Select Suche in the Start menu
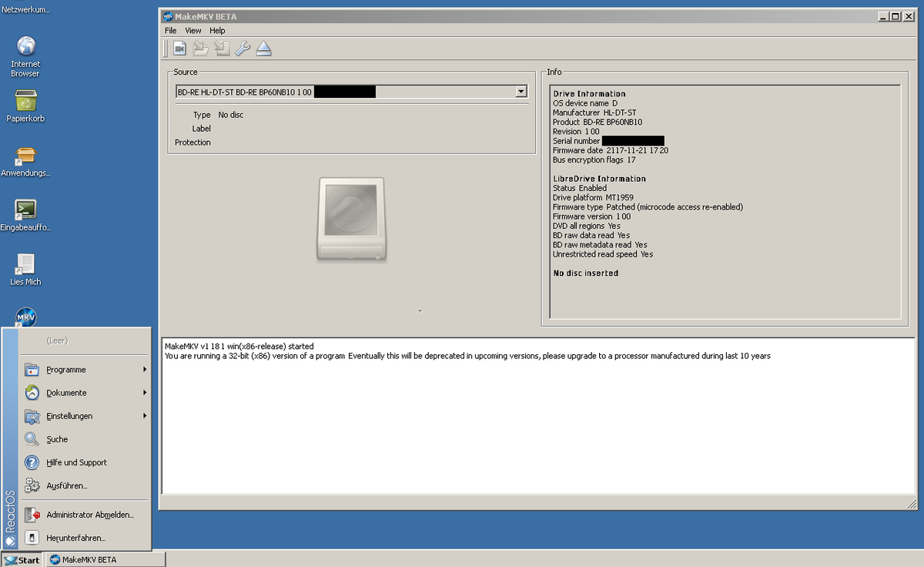 point(85,439)
